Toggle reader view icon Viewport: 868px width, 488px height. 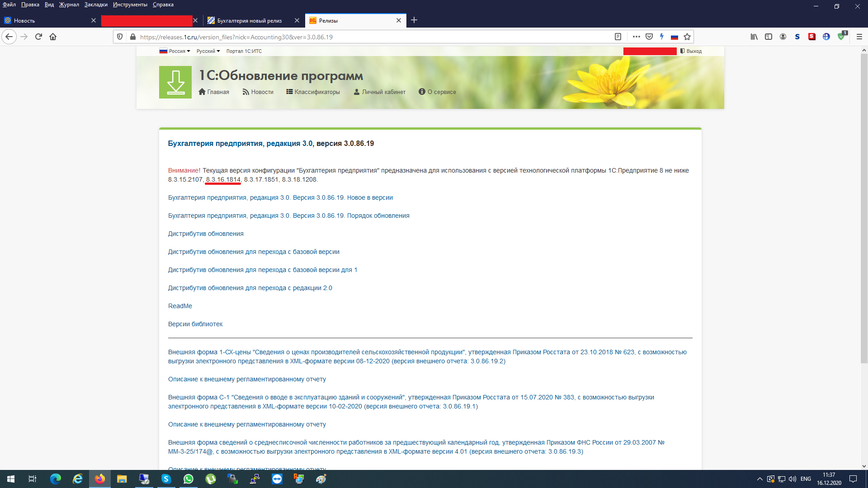pos(618,37)
